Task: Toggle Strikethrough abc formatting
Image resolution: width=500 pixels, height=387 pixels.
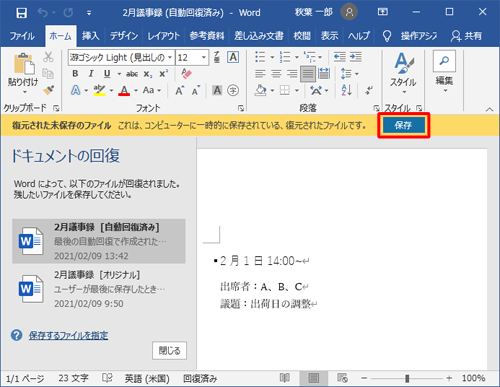Action: coord(132,74)
